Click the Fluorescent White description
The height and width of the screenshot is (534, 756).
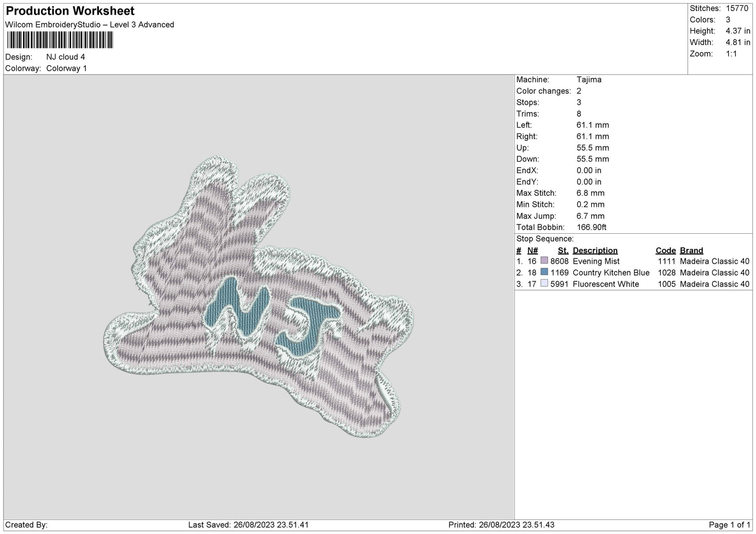coord(606,284)
